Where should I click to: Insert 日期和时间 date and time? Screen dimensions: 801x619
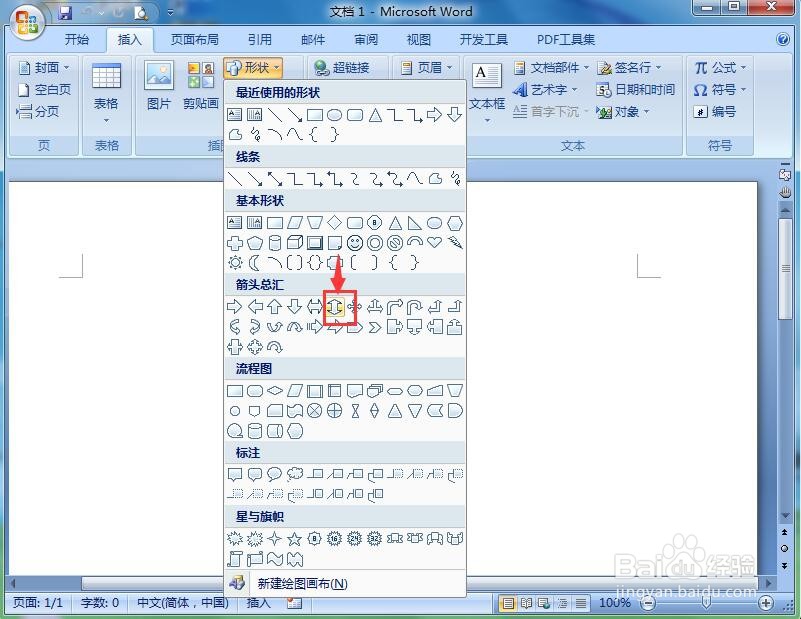[x=635, y=90]
